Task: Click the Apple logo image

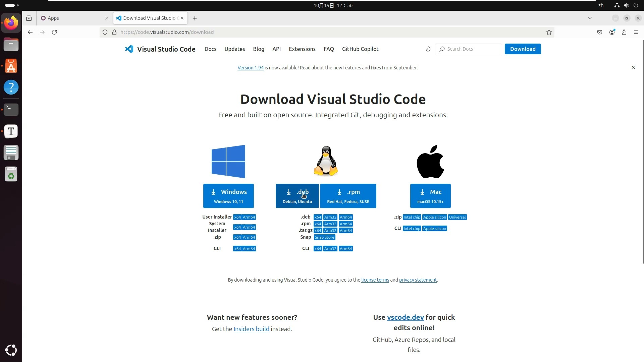Action: coord(430,162)
